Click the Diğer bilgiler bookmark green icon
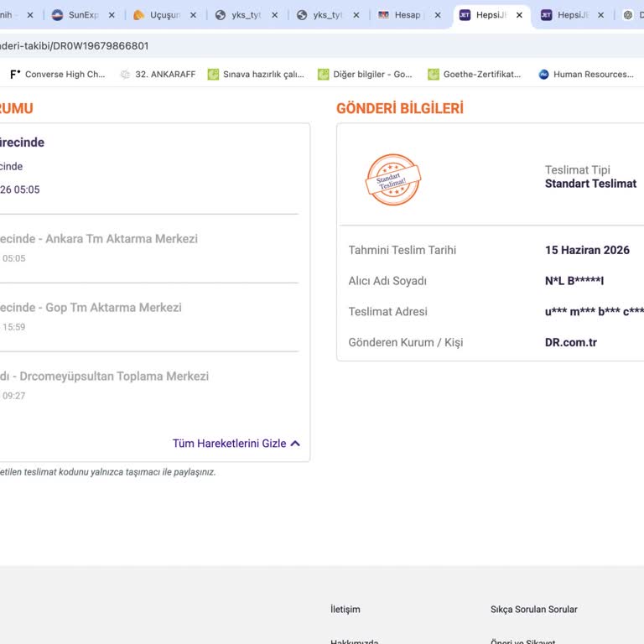 tap(323, 75)
